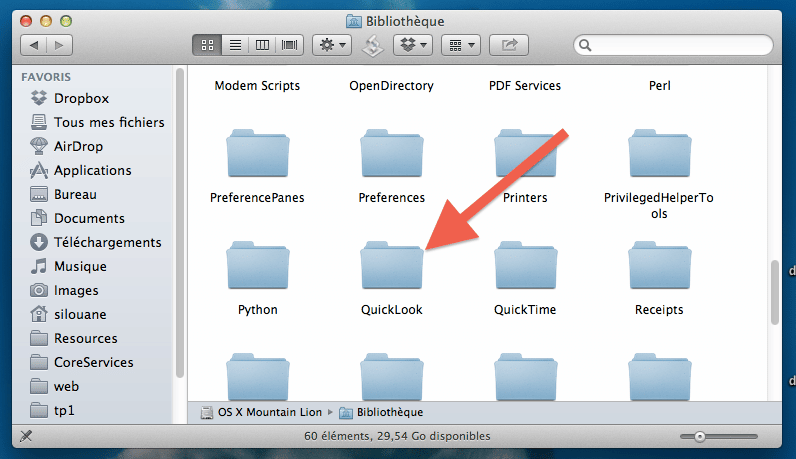
Task: Go forward with the right arrow button
Action: [x=59, y=45]
